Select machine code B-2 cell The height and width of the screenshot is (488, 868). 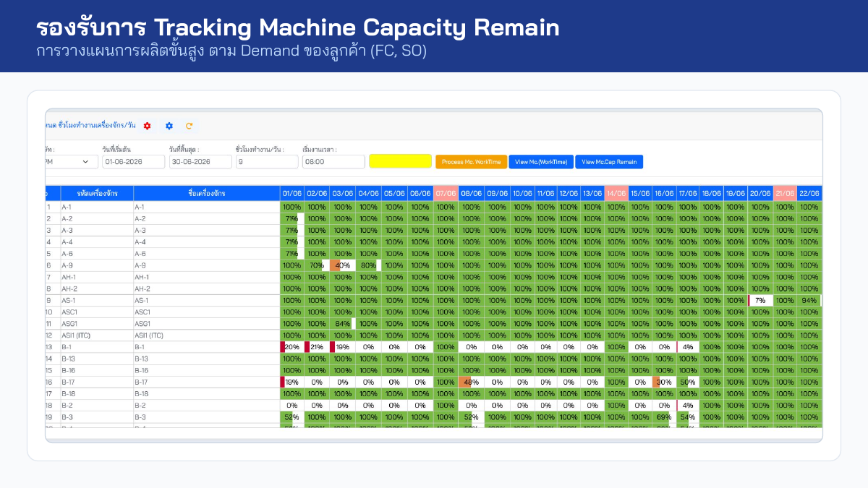(95, 406)
